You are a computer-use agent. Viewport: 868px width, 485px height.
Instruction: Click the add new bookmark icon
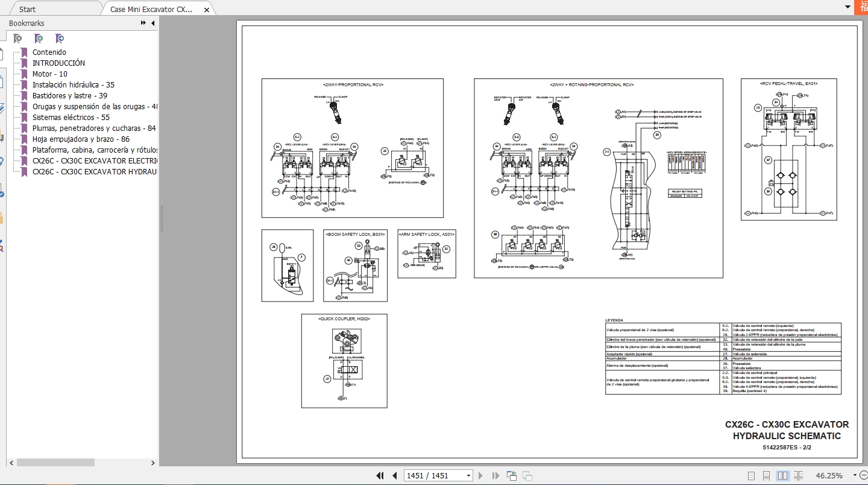39,39
